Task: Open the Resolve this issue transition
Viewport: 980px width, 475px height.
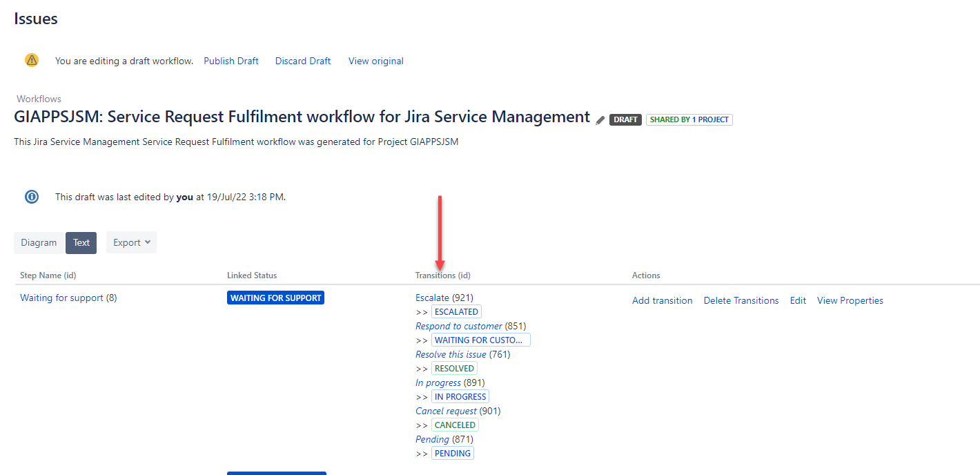Action: coord(450,354)
